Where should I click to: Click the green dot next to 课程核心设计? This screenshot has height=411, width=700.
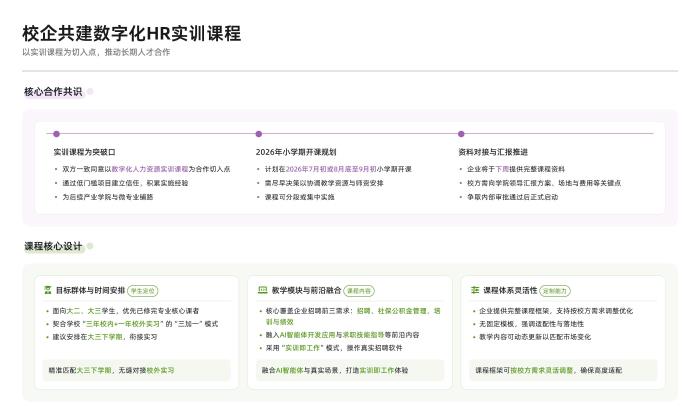90,246
